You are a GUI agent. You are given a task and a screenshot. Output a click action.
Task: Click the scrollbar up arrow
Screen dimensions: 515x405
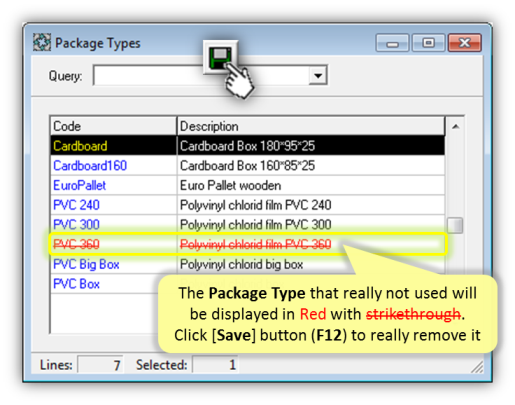point(455,126)
